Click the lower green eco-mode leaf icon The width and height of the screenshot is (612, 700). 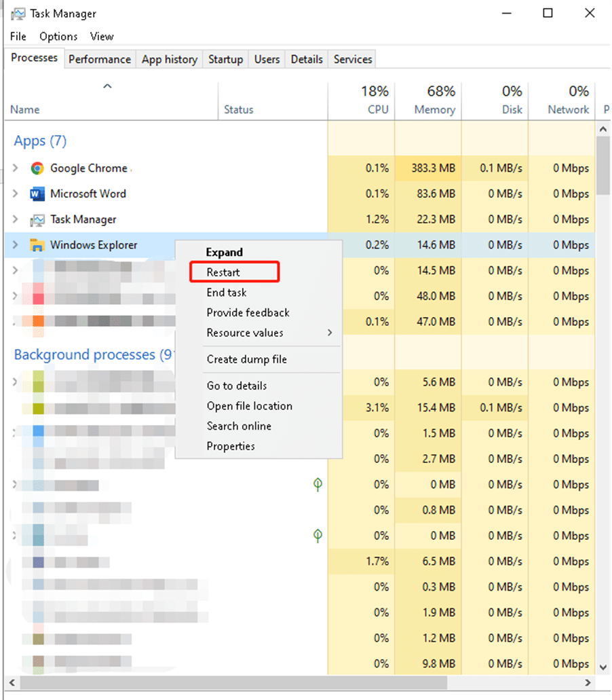tap(318, 536)
